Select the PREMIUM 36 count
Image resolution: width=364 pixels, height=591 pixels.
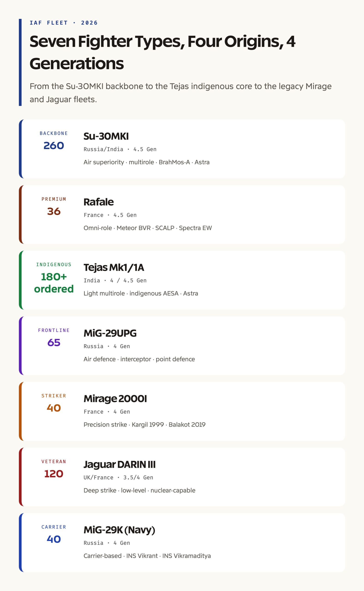(54, 211)
